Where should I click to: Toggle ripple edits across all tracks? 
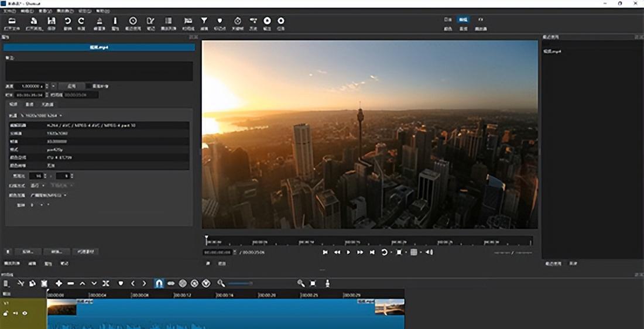click(195, 283)
